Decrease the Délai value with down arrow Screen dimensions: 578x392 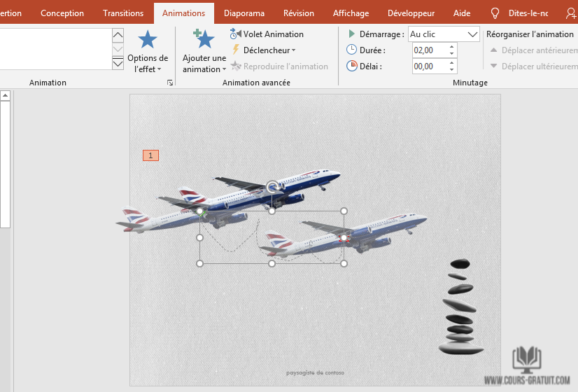coord(451,70)
